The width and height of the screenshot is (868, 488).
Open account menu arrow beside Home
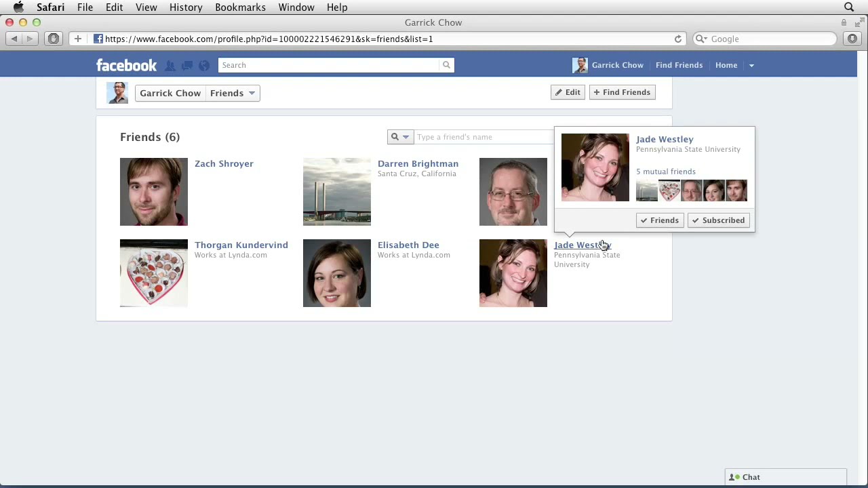point(751,66)
